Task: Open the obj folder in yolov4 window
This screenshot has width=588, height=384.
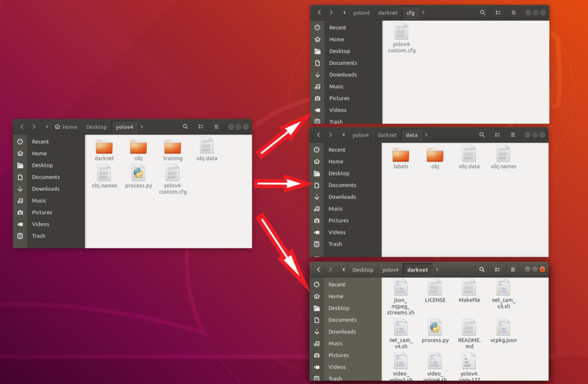Action: click(138, 150)
